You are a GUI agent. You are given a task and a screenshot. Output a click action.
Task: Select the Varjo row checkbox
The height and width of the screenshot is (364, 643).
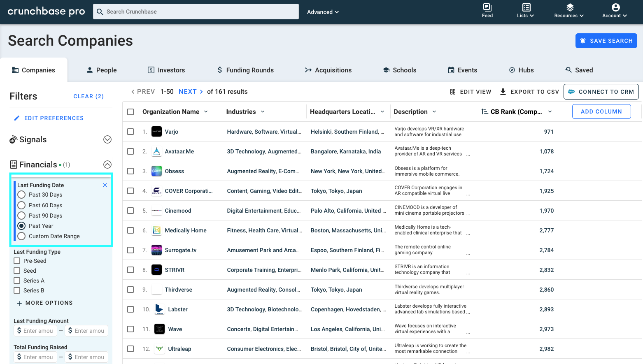130,132
